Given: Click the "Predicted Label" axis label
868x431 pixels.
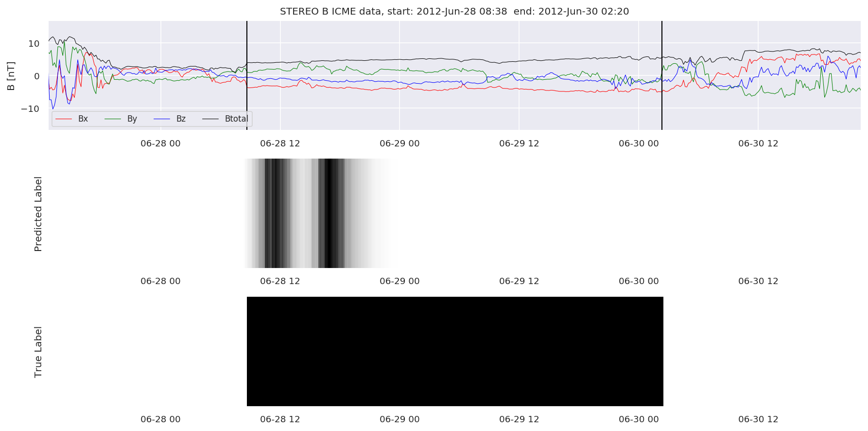Looking at the screenshot, I should pyautogui.click(x=38, y=214).
